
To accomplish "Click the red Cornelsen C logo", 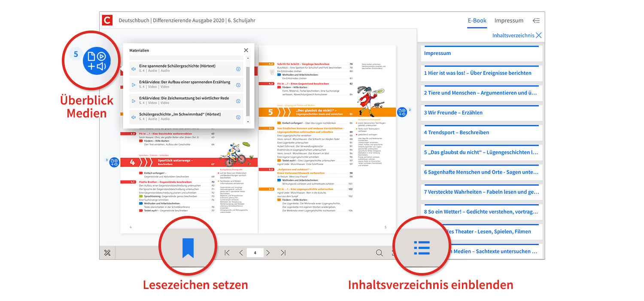I will (x=107, y=20).
